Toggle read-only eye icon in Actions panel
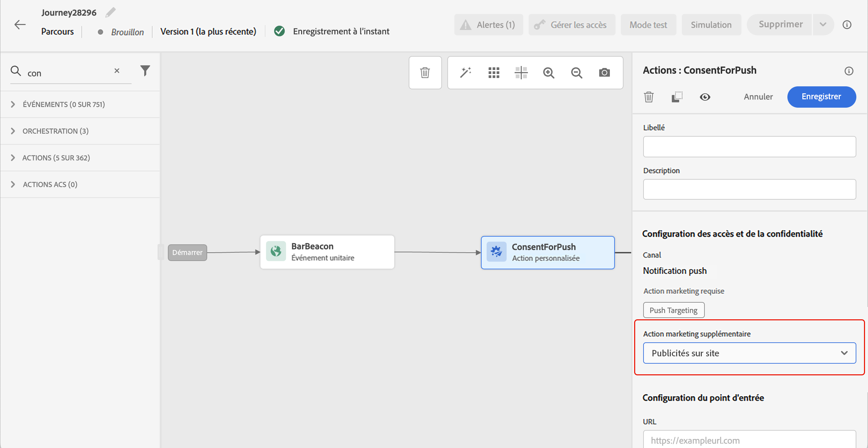Screen dimensions: 868x448 pos(705,97)
